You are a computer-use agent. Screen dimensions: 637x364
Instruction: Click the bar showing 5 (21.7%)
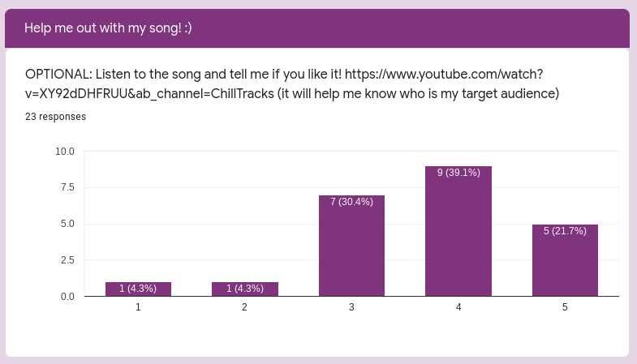565,260
